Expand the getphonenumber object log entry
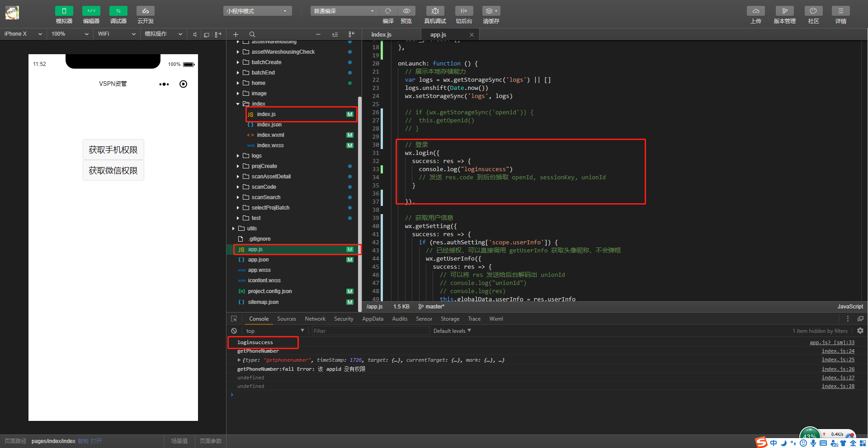Viewport: 868px width, 448px height. (239, 360)
